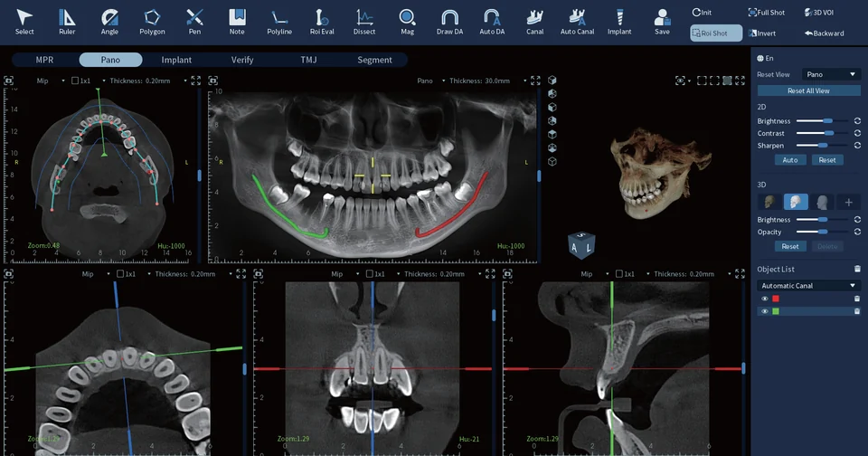Choose the Angle tool

coord(109,22)
